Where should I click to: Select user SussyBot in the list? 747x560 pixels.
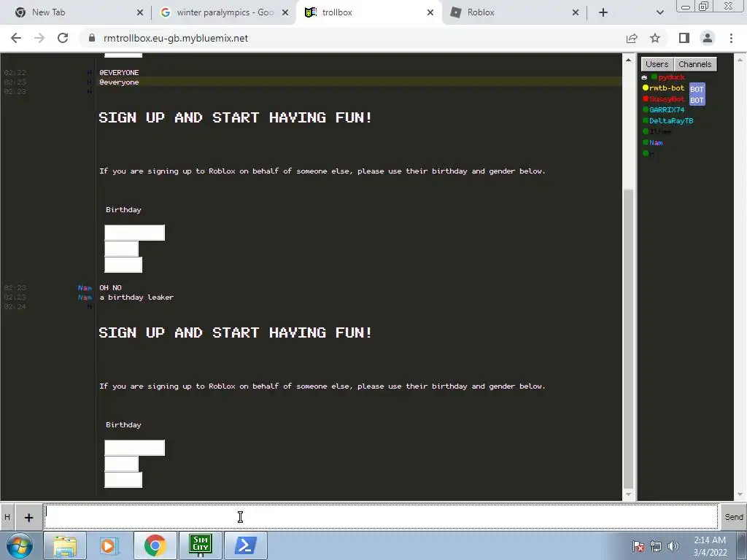pos(667,99)
